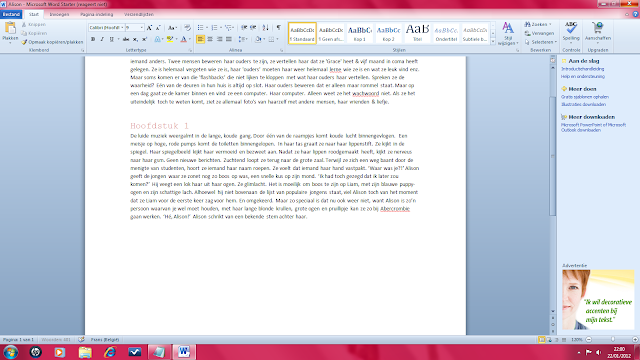The width and height of the screenshot is (640, 360).
Task: Open the Selecteren dropdown
Action: click(x=541, y=42)
